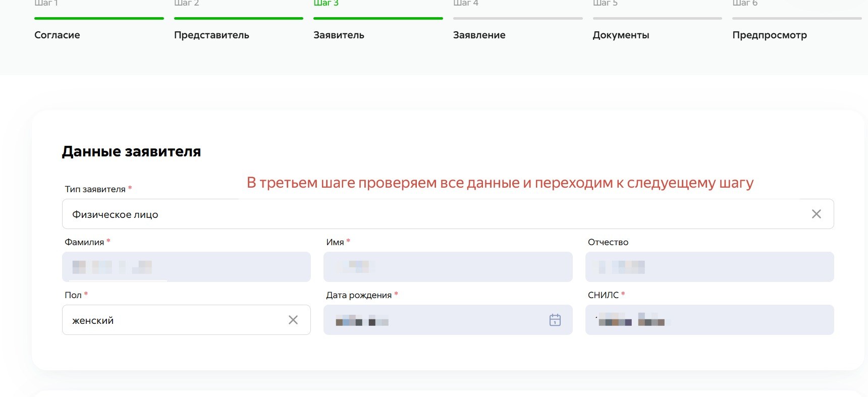Click the 'Фамилия' field label
Viewport: 868px width, 397px height.
click(x=84, y=242)
